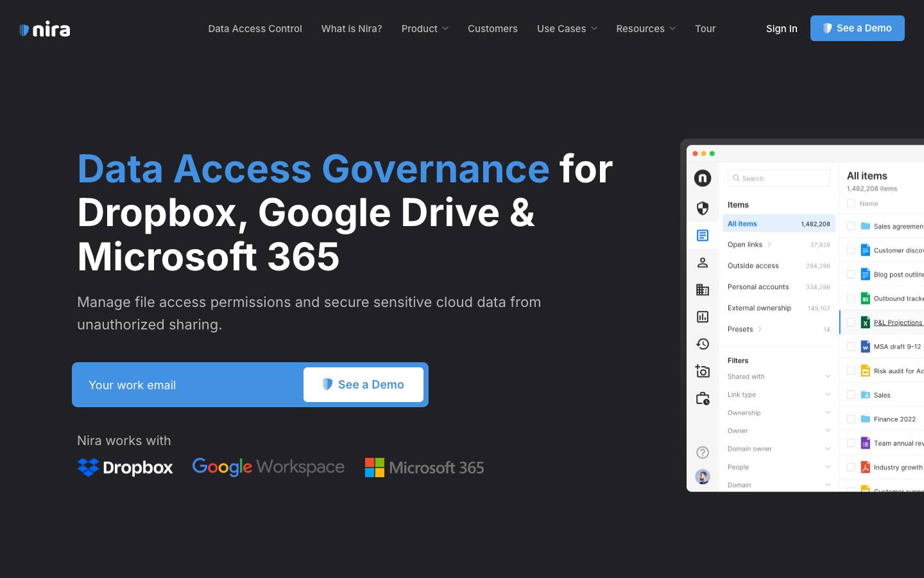Click the user avatar in the app sidebar
Screen dimensions: 924x578
pos(703,477)
